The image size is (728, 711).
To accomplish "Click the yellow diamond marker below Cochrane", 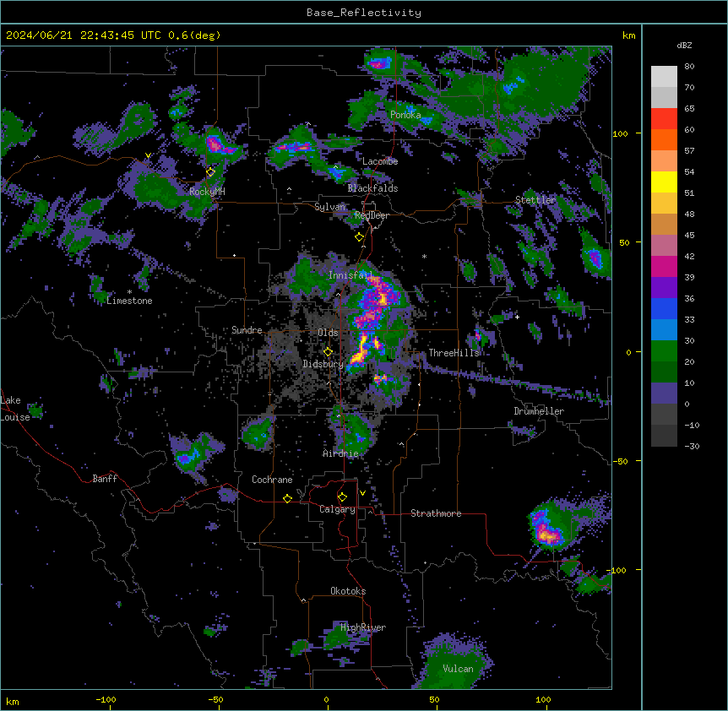I will (x=287, y=498).
